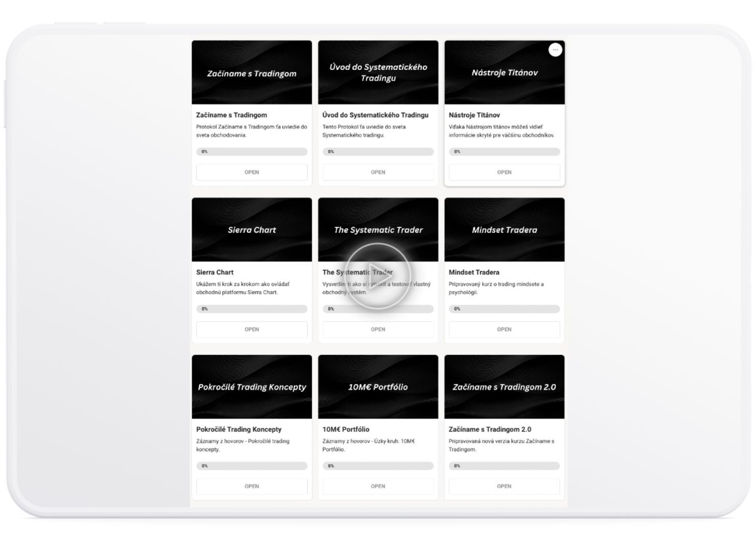Click the Úvod do Systematického Tradingu title
This screenshot has height=552, width=756.
tap(375, 115)
